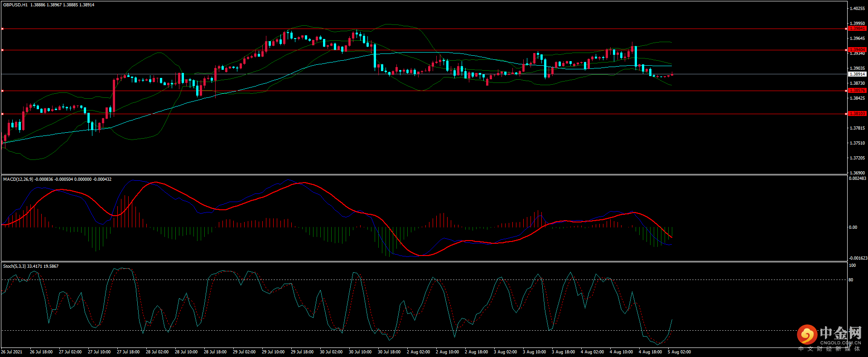This screenshot has height=357, width=868.
Task: Click the stochastic 80 level scale label
Action: click(x=851, y=280)
